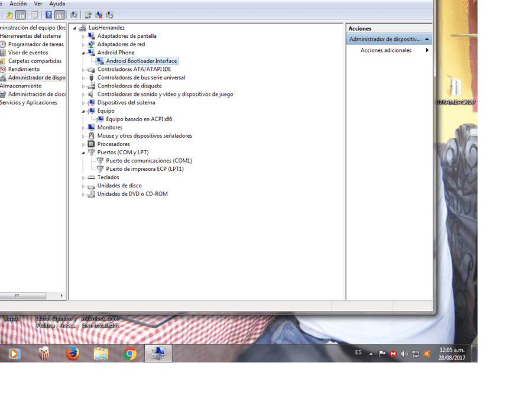This screenshot has width=532, height=399.
Task: Click the Update driver software toolbar icon
Action: [88, 15]
